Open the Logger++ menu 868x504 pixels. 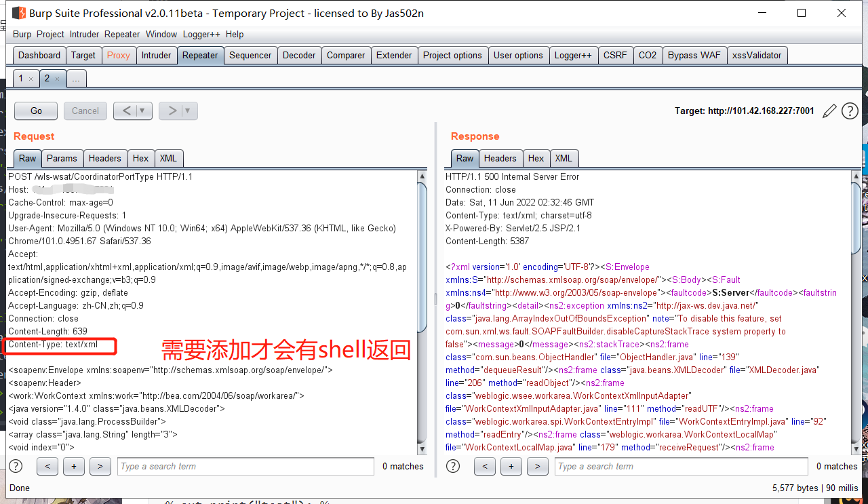point(201,34)
